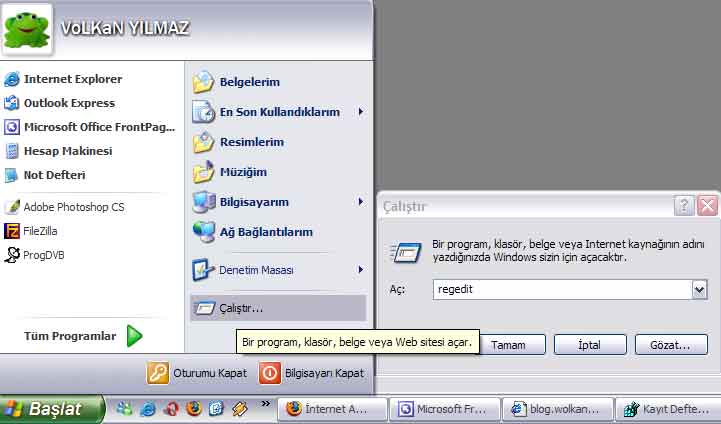Click in the Aç input field with regedit

point(562,290)
